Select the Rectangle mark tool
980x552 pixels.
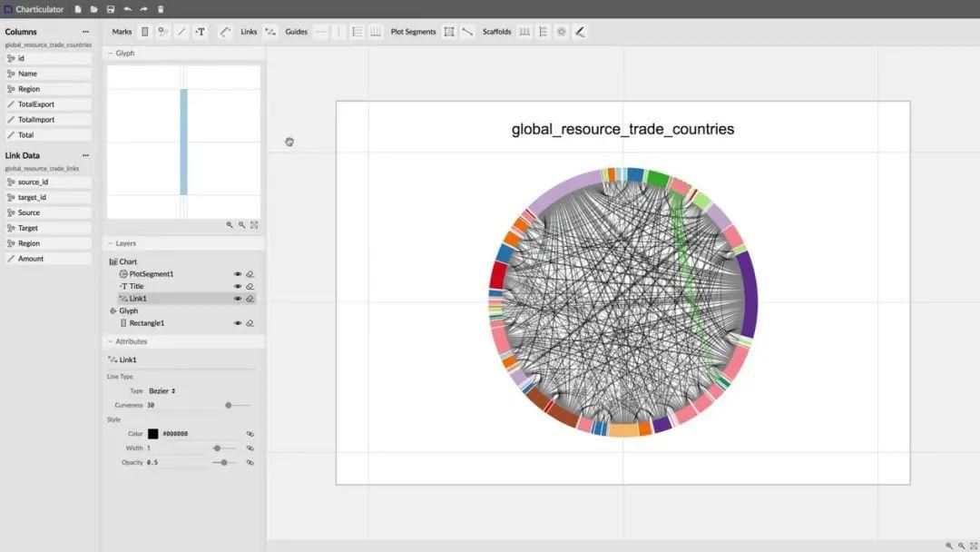pyautogui.click(x=145, y=32)
